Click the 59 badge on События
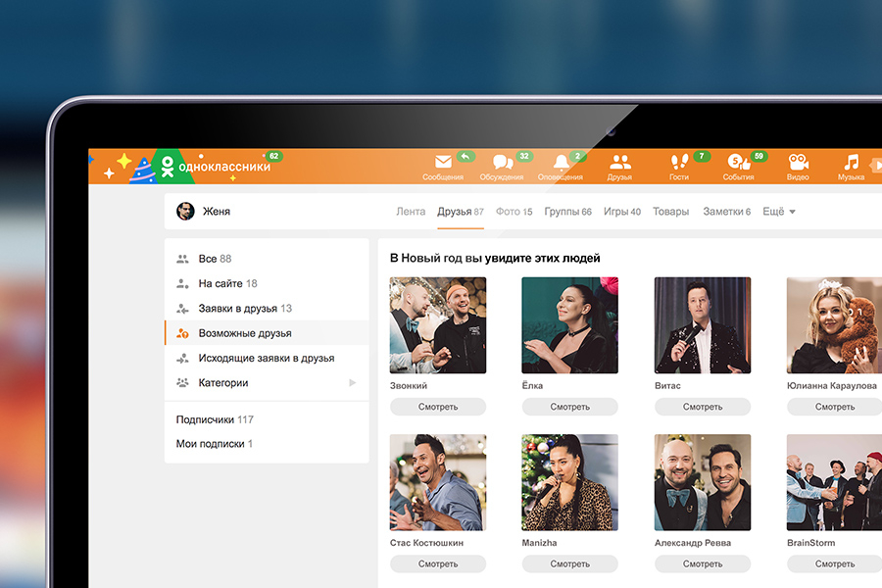The width and height of the screenshot is (882, 588). pyautogui.click(x=759, y=156)
